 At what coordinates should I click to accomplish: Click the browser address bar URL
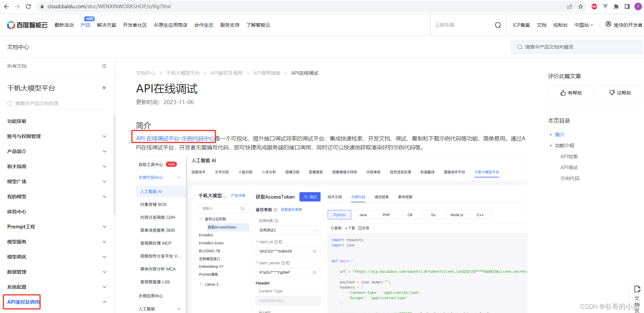tap(109, 7)
